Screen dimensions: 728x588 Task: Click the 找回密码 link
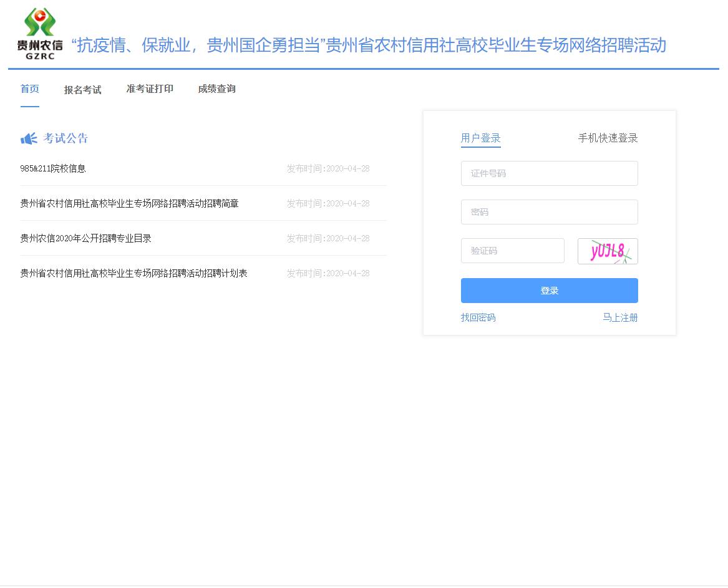tap(478, 318)
